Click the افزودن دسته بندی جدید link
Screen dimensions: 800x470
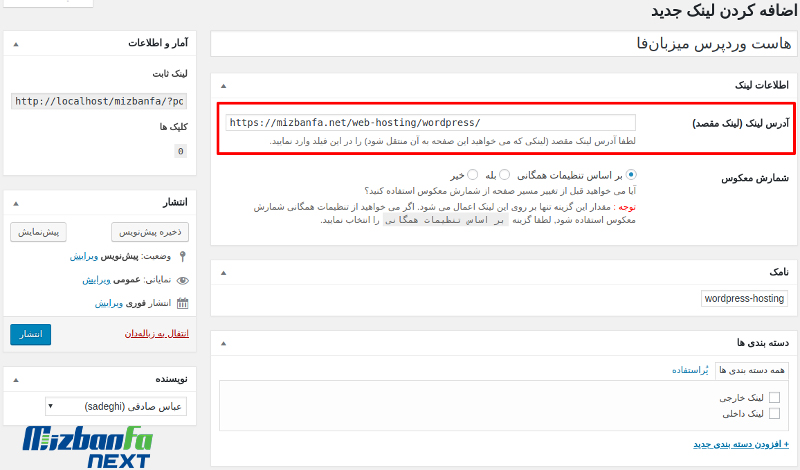tap(741, 444)
